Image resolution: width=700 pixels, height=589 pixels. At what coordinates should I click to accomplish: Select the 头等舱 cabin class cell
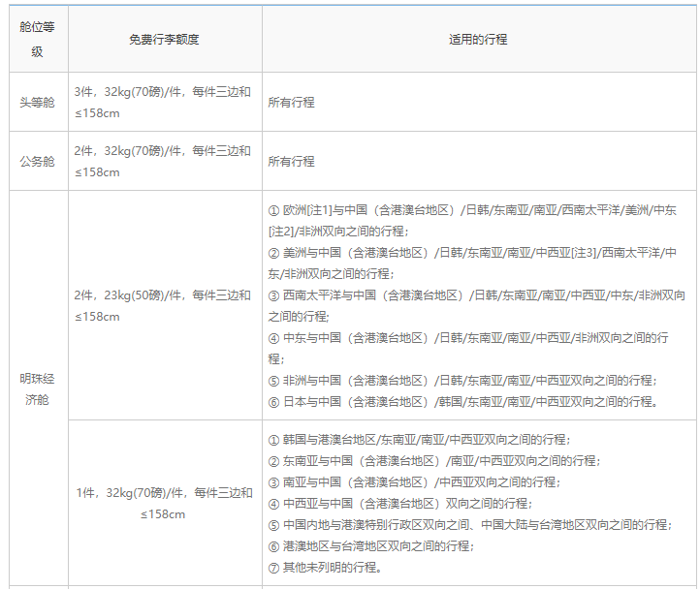[38, 102]
